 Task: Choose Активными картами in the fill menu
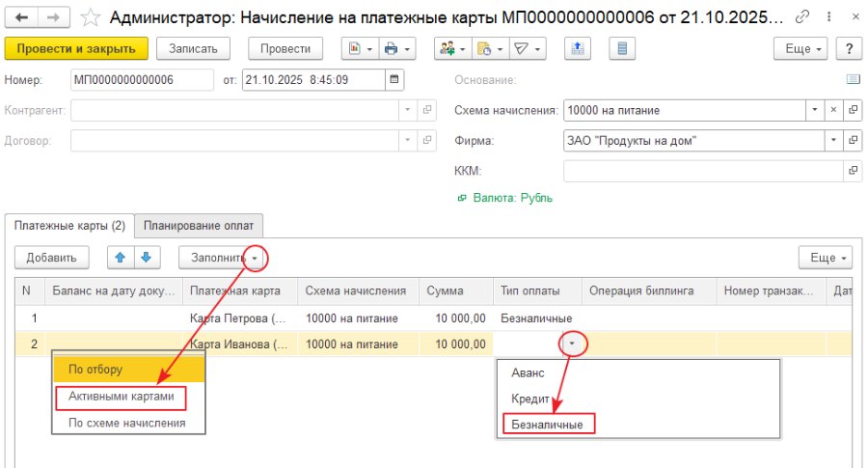122,397
